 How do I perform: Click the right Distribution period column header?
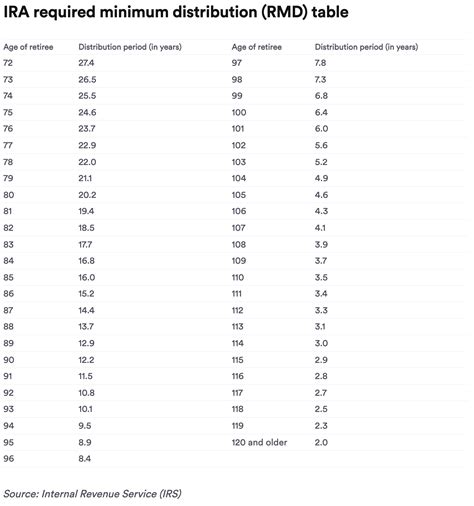tap(366, 47)
